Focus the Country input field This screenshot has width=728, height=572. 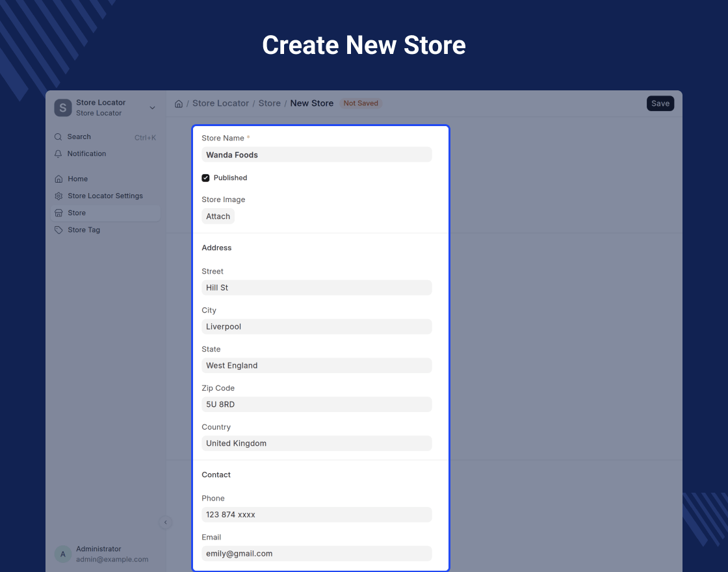(317, 443)
